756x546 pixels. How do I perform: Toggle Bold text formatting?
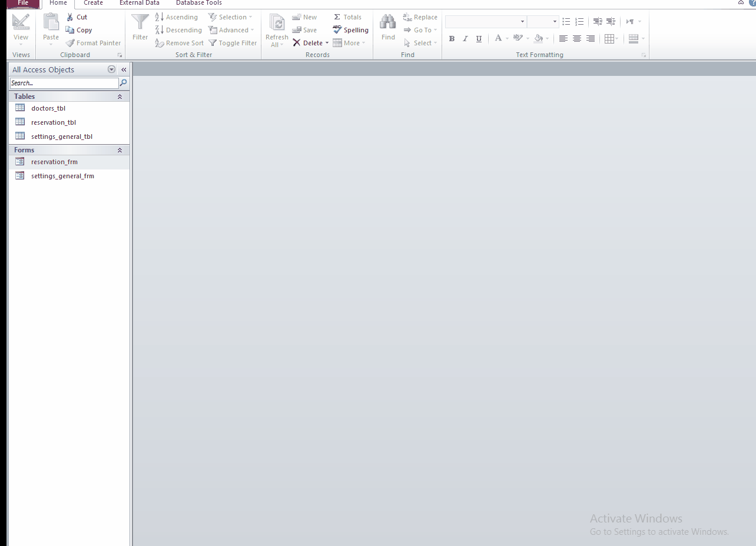pyautogui.click(x=452, y=39)
